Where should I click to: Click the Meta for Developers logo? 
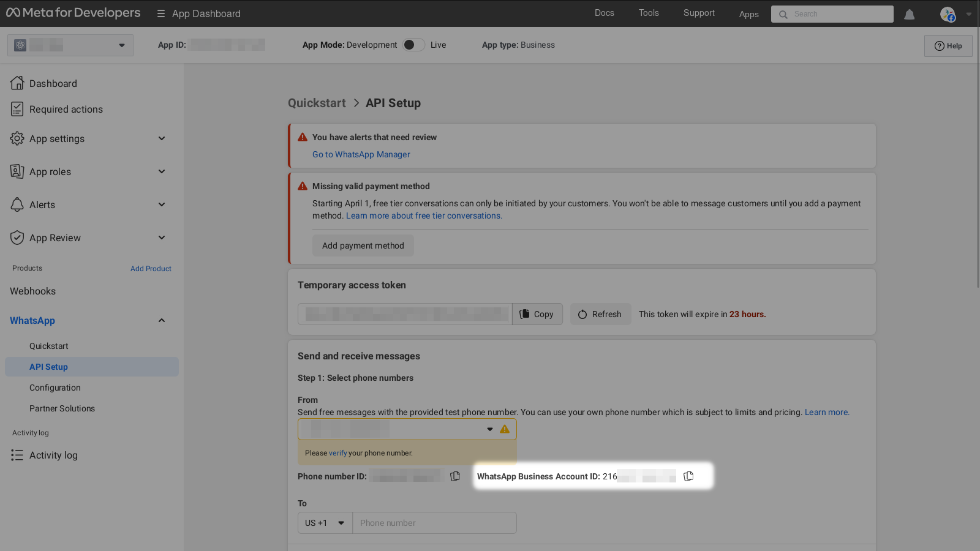73,13
